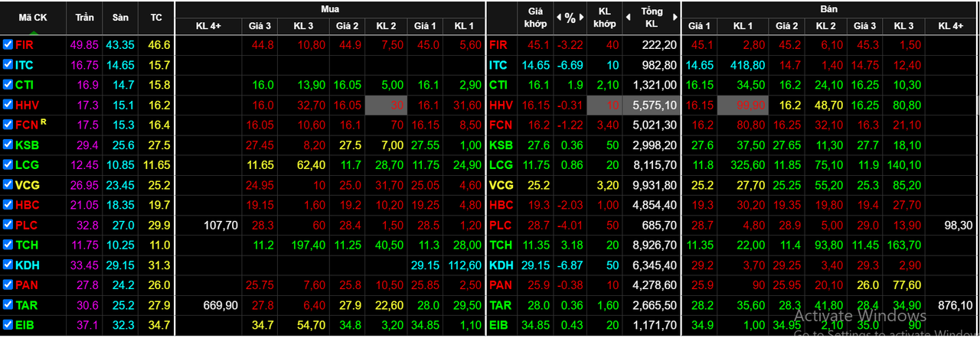This screenshot has width=980, height=338.
Task: Click CTI symbol next to Giá khớp column
Action: (x=498, y=85)
